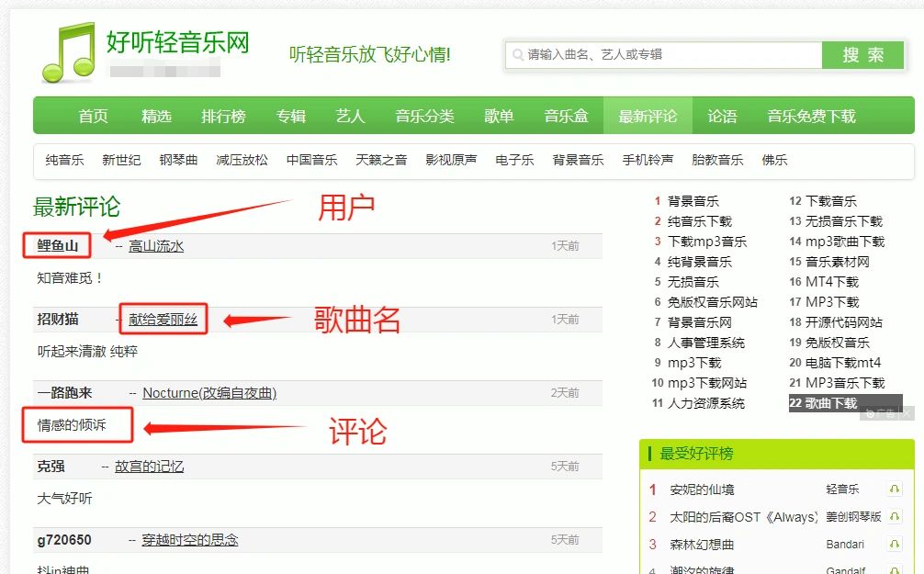Switch to the 最新评论 tab

[648, 116]
